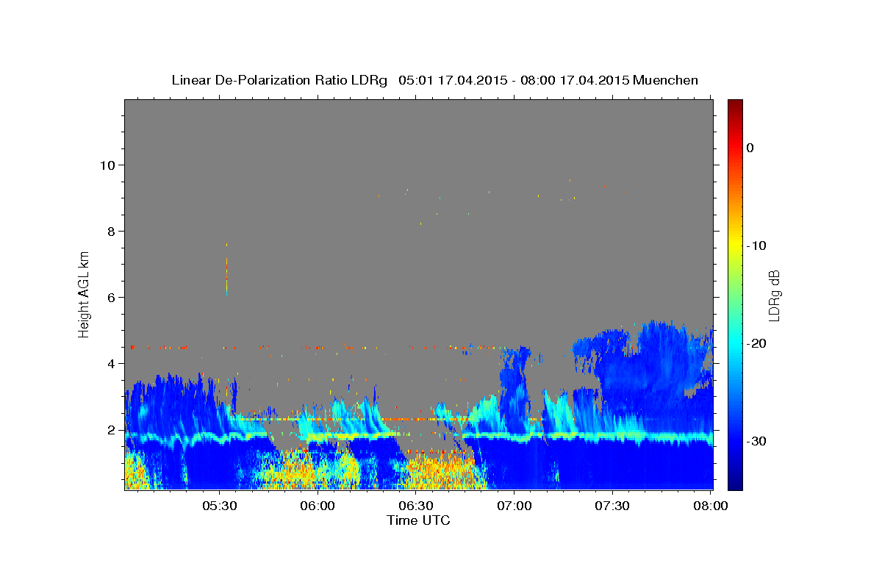Click the '08:00' time tick label
The width and height of the screenshot is (882, 588).
click(x=710, y=506)
